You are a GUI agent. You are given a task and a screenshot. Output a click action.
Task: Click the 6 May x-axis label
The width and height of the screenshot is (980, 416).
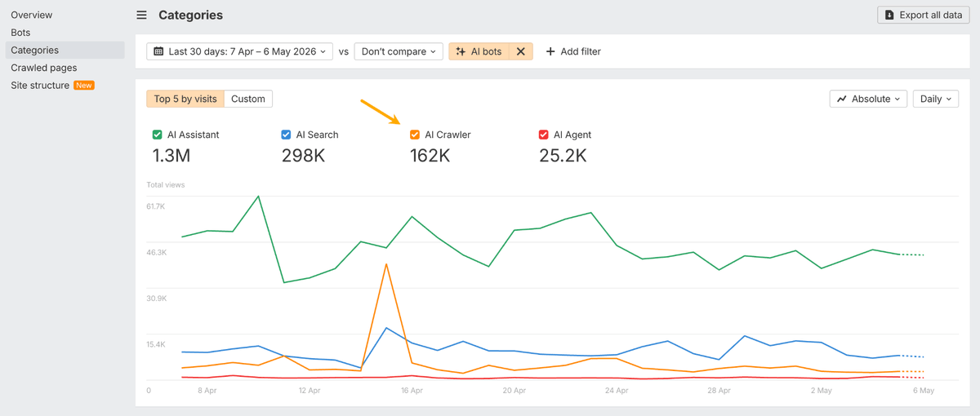(x=924, y=391)
